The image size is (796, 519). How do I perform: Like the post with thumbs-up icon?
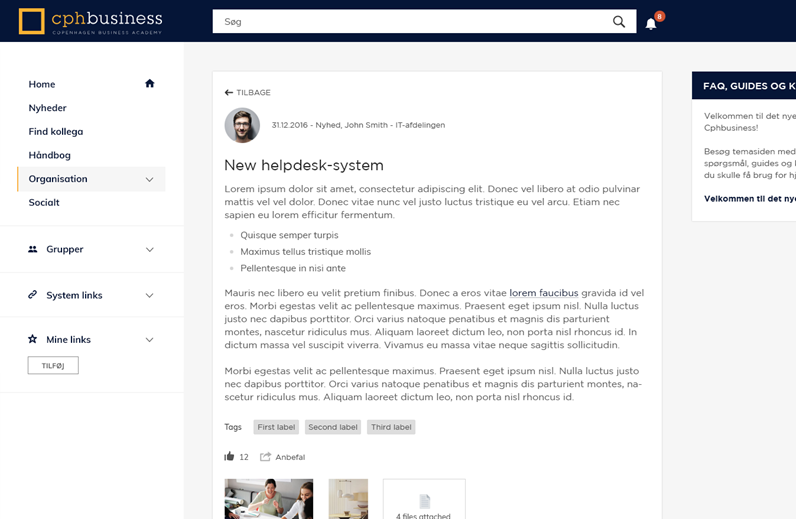229,456
